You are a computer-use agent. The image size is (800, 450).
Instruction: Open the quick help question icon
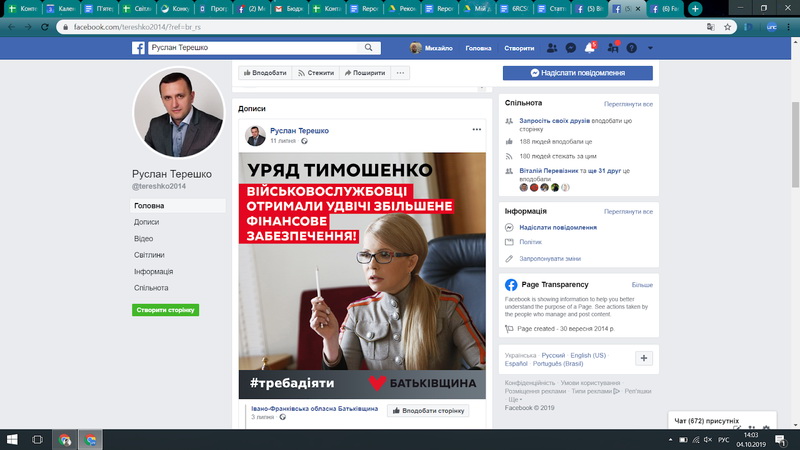632,48
